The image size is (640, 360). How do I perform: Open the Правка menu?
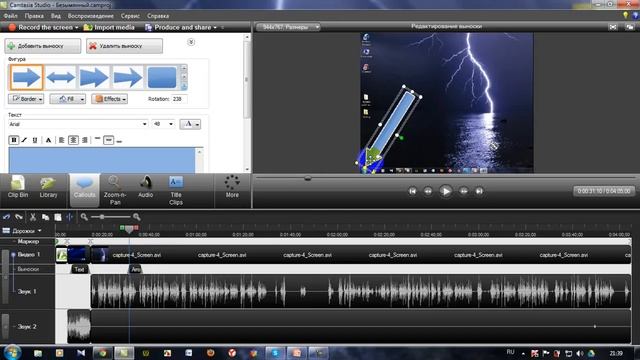click(34, 16)
